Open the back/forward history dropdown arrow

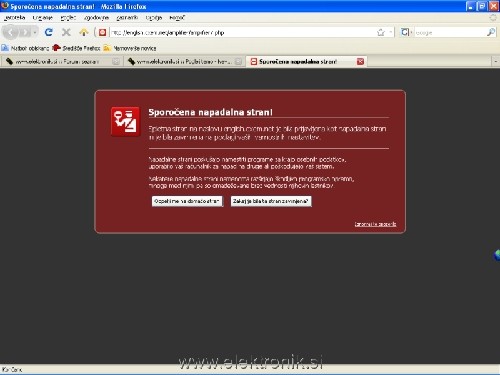[35, 32]
